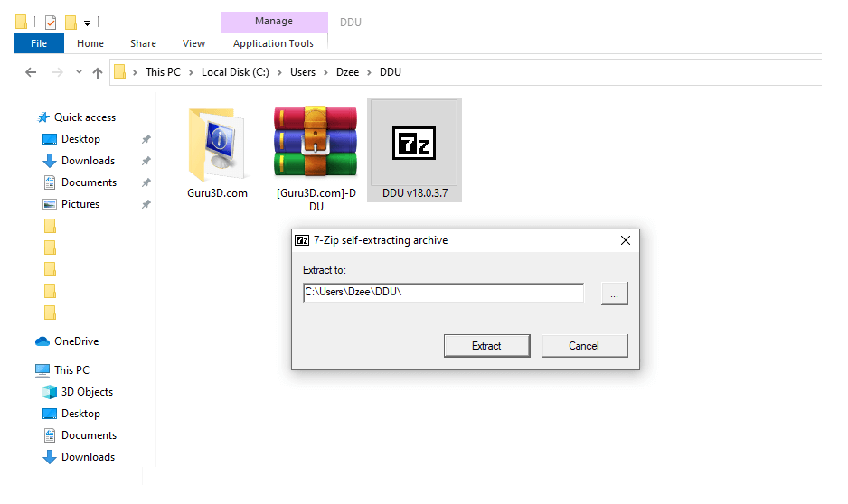Open the browse folder ellipsis button

615,294
